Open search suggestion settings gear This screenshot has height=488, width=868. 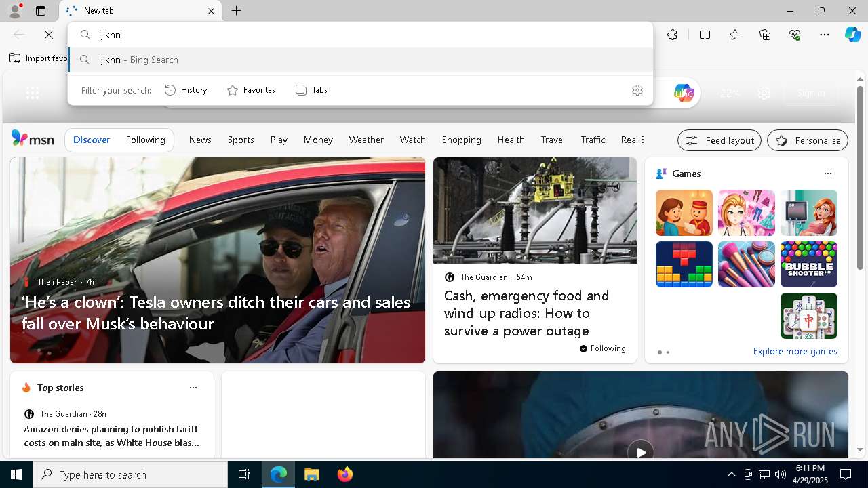click(637, 90)
